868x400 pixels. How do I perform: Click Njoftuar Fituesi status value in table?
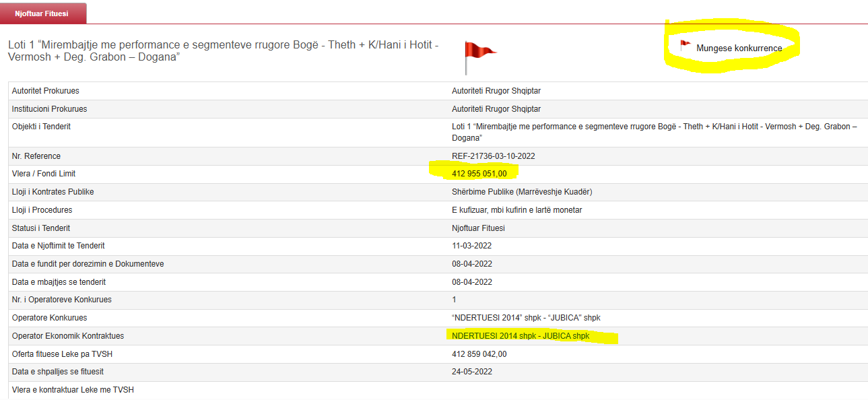[x=478, y=228]
